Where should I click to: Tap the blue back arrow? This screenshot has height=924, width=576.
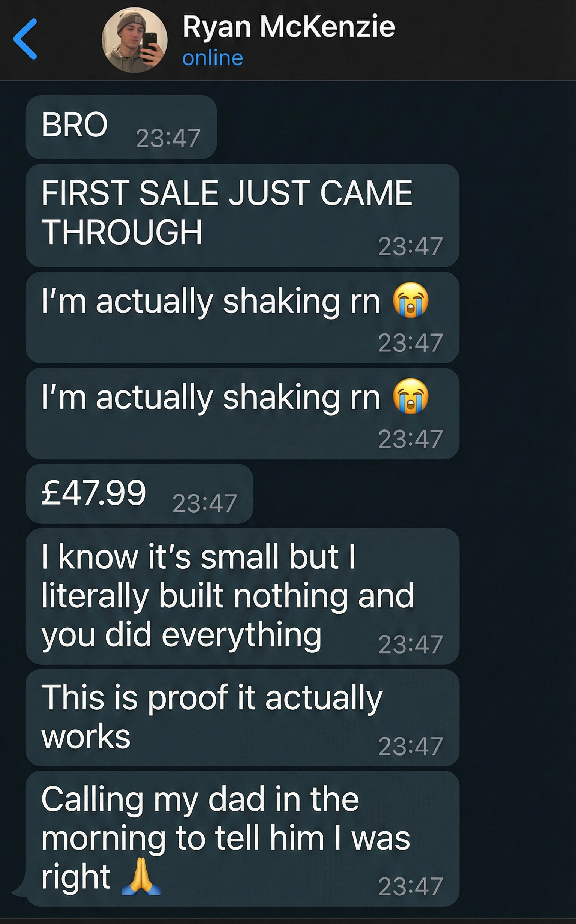25,39
